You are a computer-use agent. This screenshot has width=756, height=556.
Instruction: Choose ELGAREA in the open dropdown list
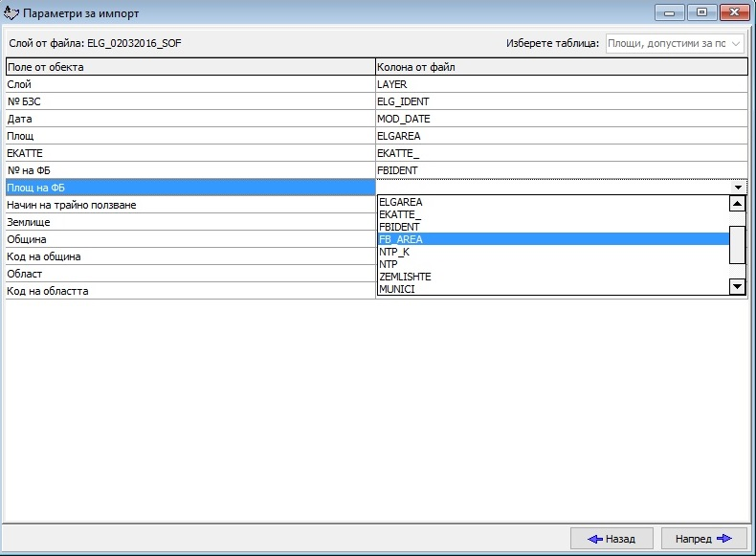point(401,202)
